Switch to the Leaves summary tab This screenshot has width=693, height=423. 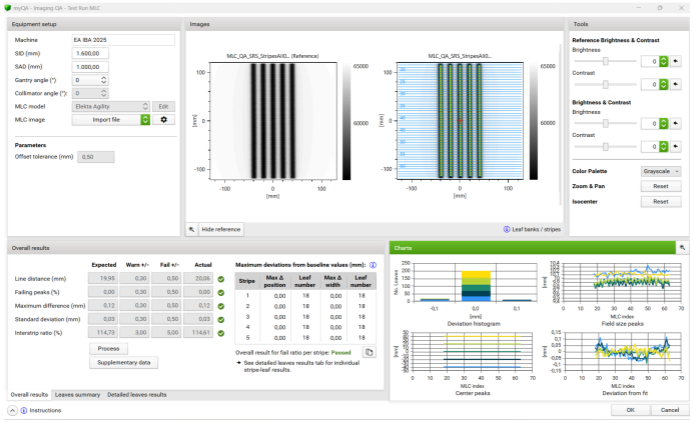(77, 395)
